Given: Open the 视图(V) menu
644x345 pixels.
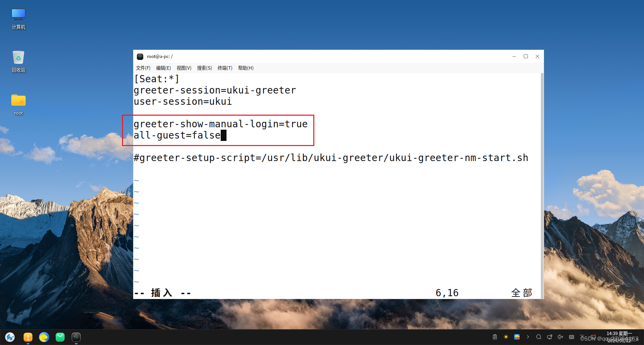Looking at the screenshot, I should coord(184,68).
